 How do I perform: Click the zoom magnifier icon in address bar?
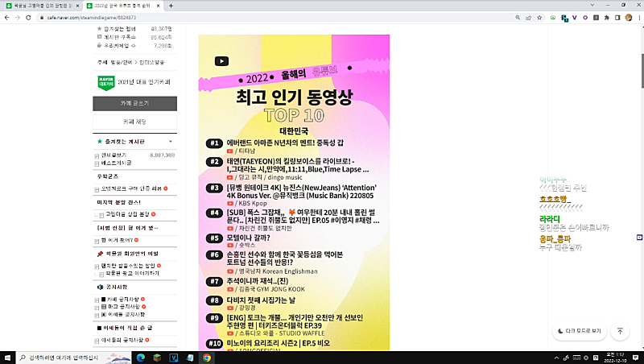[518, 18]
